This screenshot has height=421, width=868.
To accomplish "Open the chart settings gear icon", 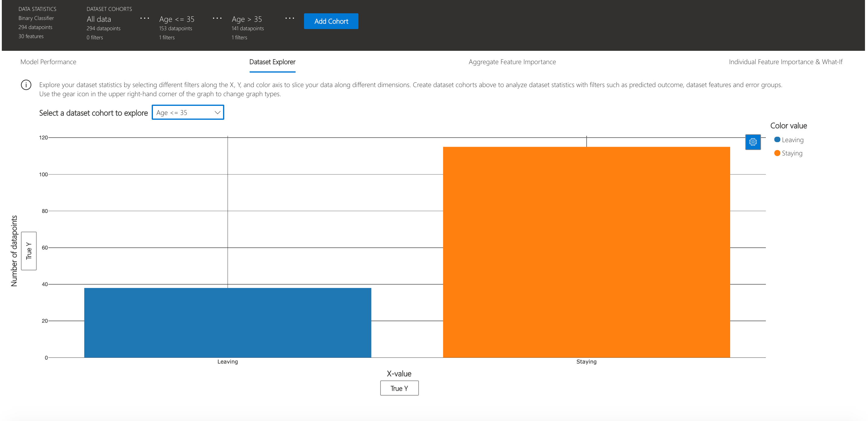I will 753,142.
